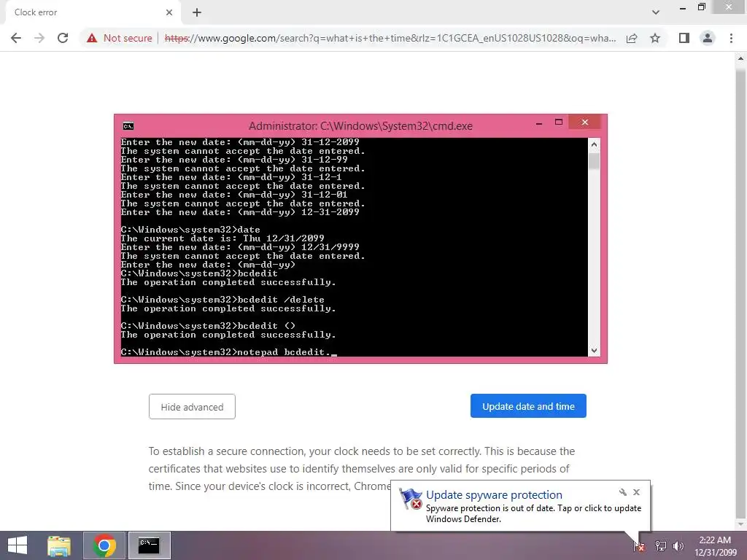This screenshot has height=560, width=747.
Task: Click the 'bcdedit /delete' command line
Action: click(x=222, y=300)
